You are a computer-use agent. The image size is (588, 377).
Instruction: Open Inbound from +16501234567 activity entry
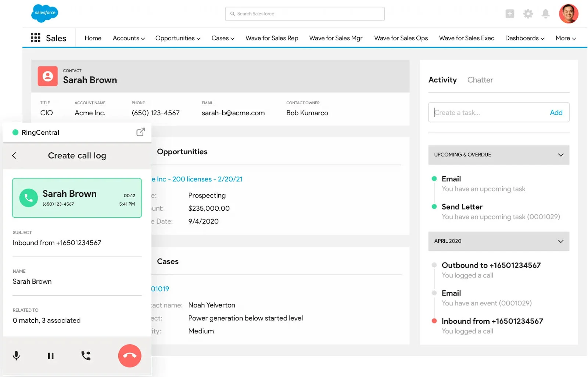(492, 321)
